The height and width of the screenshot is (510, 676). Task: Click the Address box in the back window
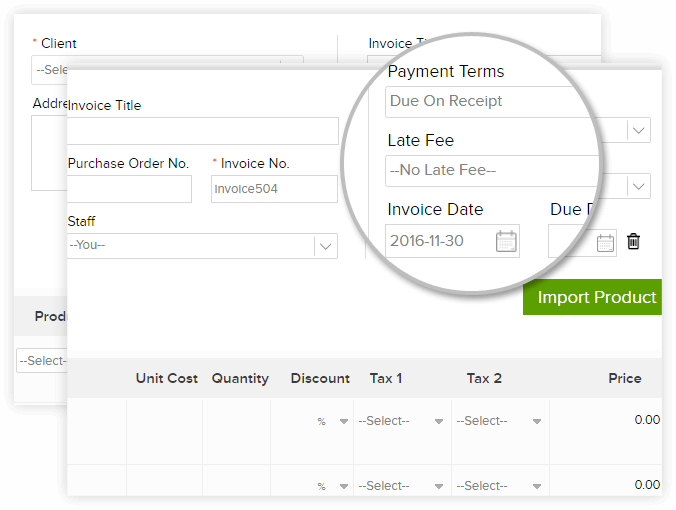(49, 153)
